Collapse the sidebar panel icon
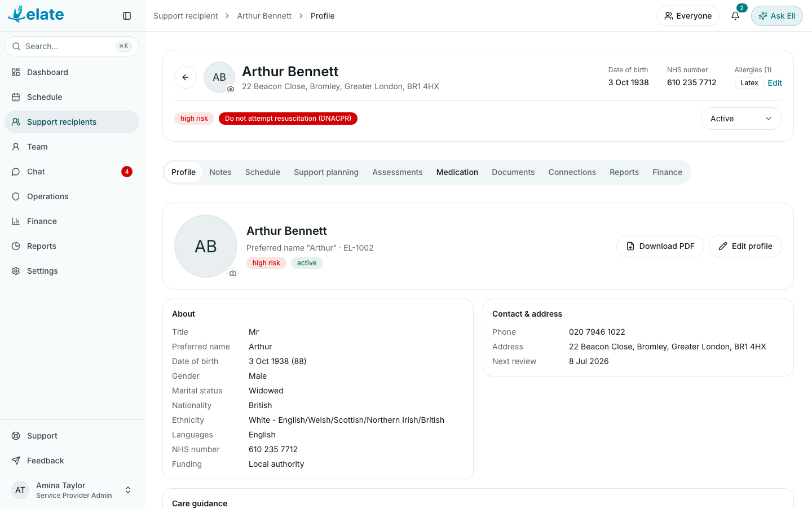The height and width of the screenshot is (508, 812). 127,16
